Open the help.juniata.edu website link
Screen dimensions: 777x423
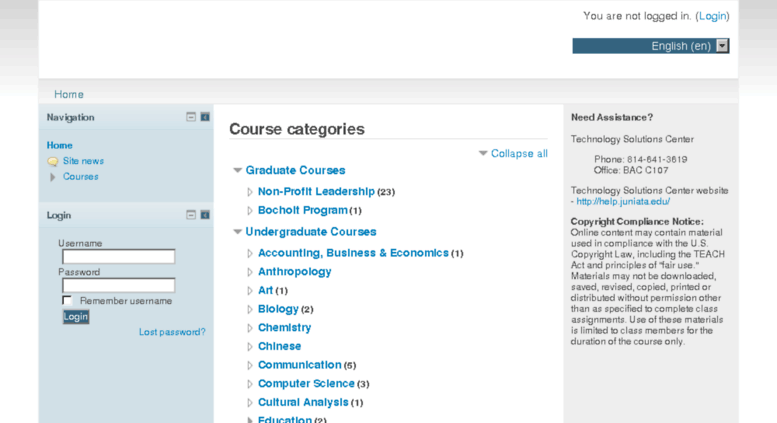(x=623, y=202)
